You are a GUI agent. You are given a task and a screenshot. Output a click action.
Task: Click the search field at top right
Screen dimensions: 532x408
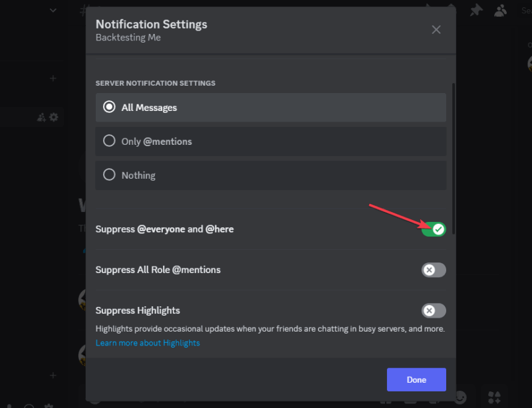525,10
